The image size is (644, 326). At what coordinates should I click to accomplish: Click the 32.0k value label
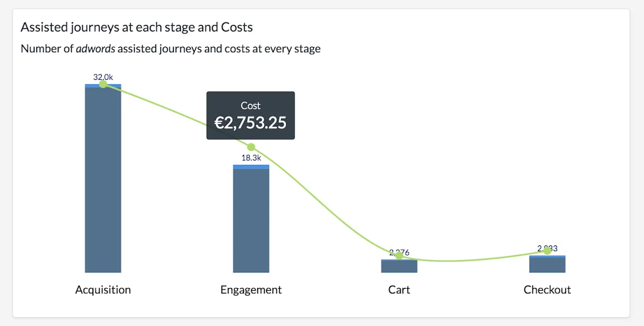tap(103, 77)
